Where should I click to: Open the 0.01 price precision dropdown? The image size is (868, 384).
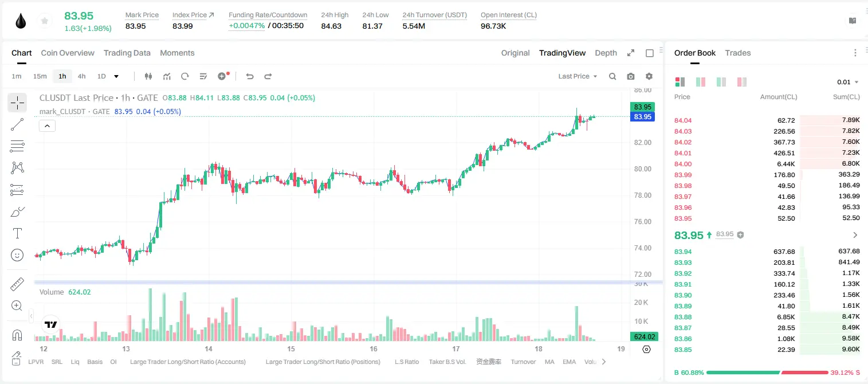click(848, 83)
